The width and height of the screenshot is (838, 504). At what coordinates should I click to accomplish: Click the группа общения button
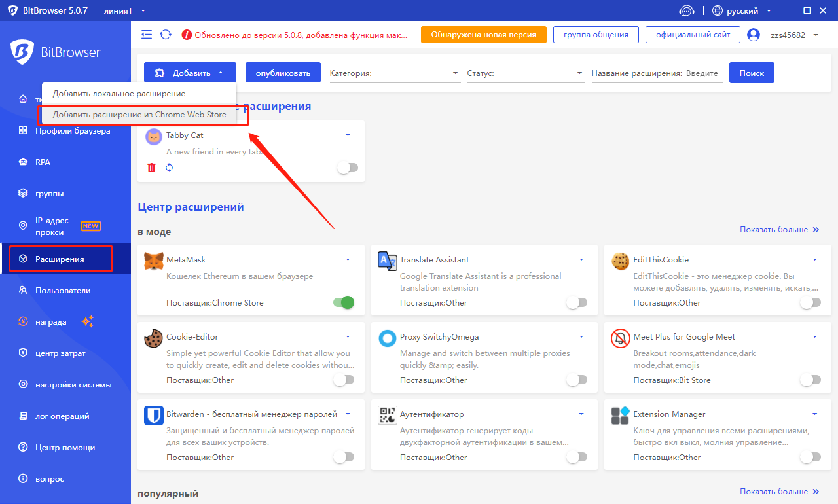(596, 35)
